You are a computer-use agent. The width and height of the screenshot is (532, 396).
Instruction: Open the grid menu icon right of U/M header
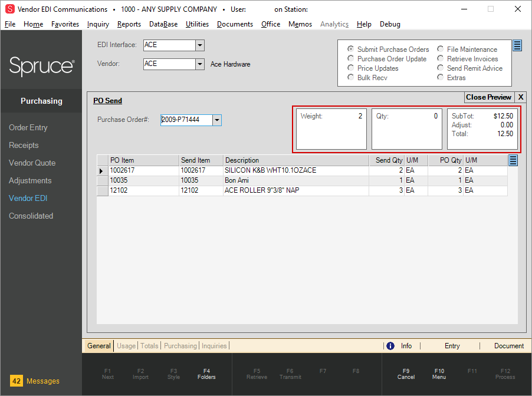coord(513,160)
